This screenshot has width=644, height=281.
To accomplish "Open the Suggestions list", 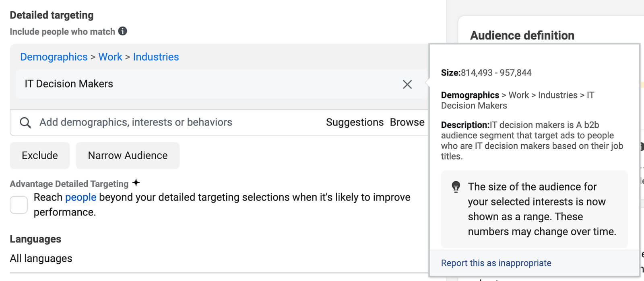I will 355,122.
